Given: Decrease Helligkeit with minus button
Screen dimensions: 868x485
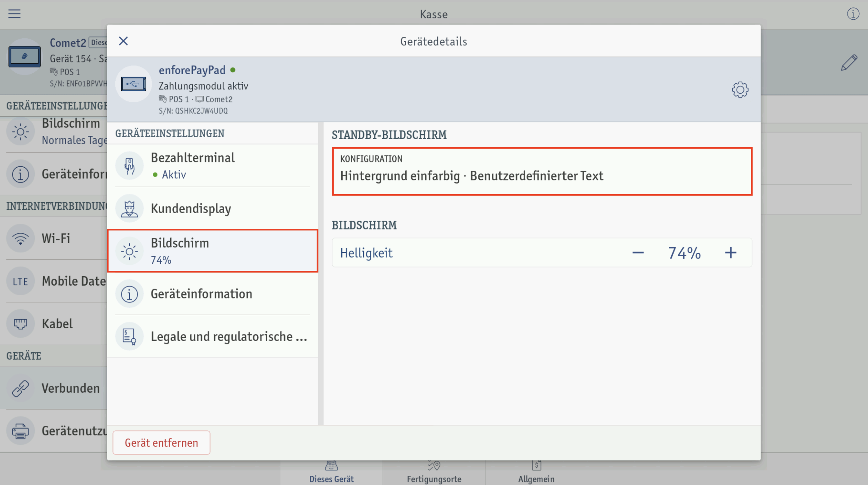Looking at the screenshot, I should pos(638,252).
